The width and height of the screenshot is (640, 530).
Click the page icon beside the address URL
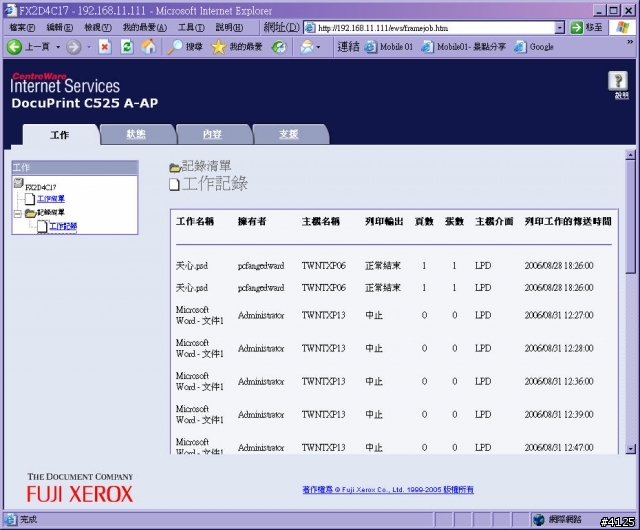[x=310, y=28]
